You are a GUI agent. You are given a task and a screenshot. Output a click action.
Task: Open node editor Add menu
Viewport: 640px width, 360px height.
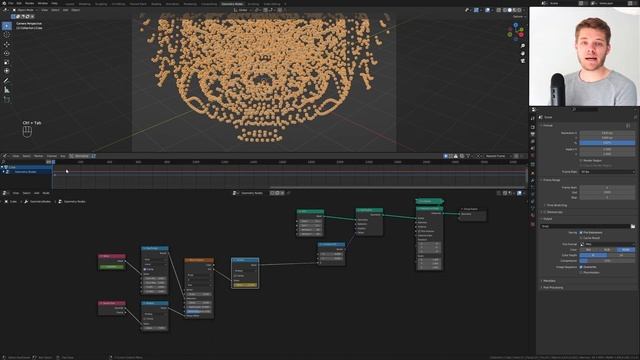37,193
